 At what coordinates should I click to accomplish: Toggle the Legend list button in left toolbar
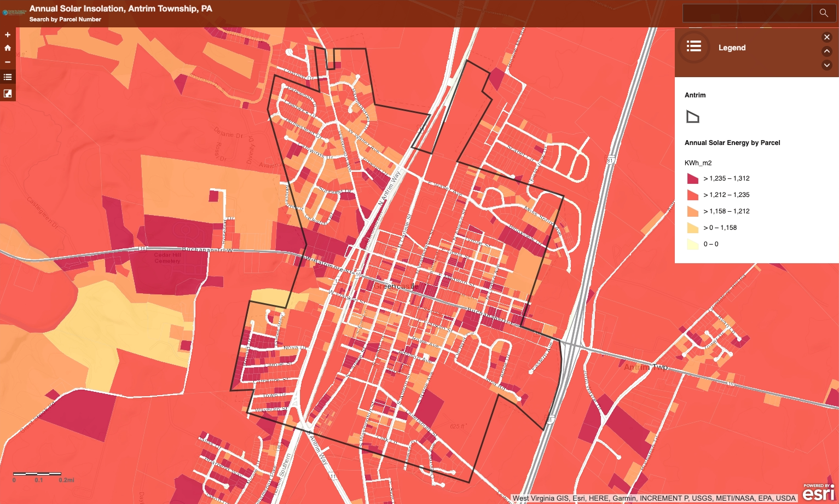click(x=8, y=77)
